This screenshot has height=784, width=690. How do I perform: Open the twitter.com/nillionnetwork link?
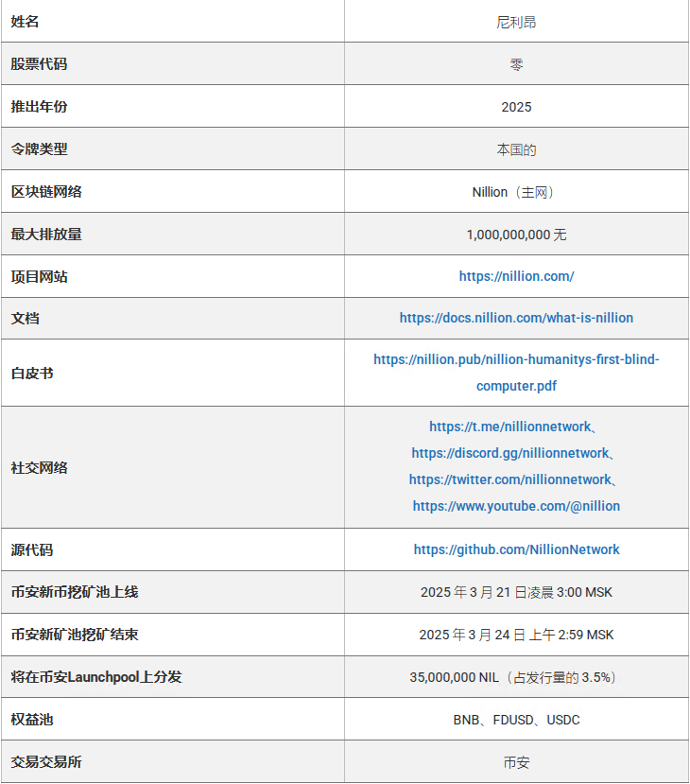(x=510, y=479)
